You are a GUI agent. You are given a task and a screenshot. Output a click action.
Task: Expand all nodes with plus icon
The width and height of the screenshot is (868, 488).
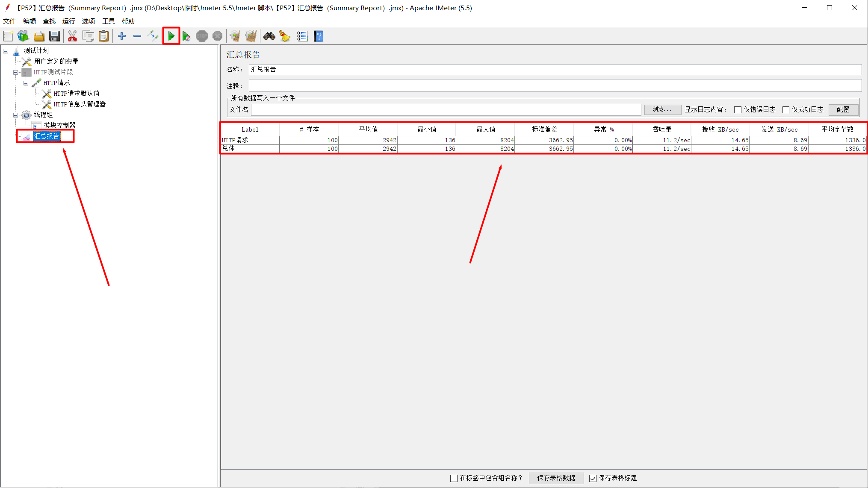[122, 36]
